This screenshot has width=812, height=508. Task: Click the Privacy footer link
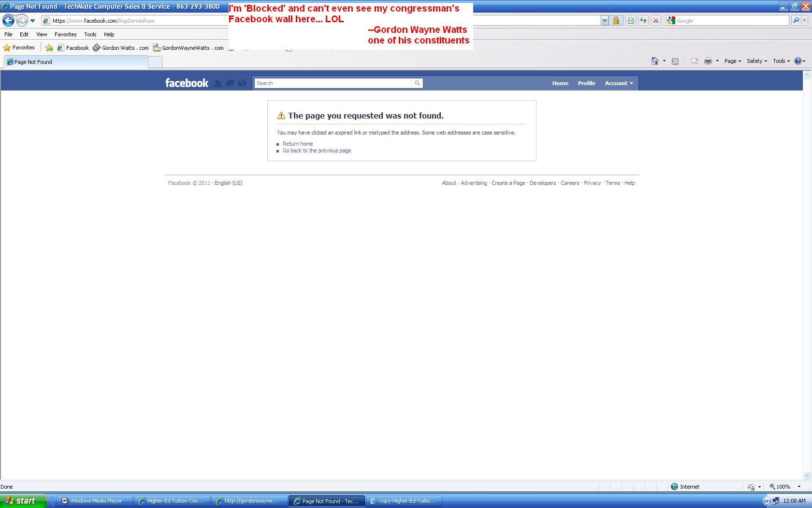pyautogui.click(x=592, y=183)
